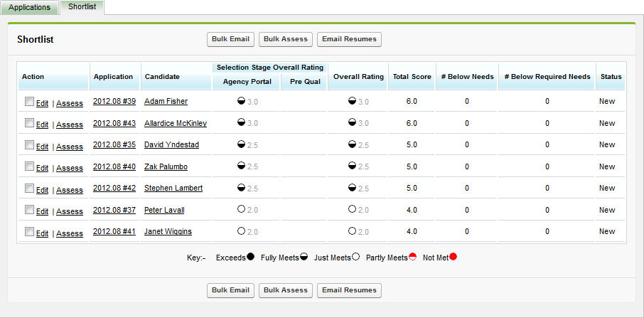Click Zak Palumbo's Overall Rating icon
This screenshot has width=644, height=318.
[x=352, y=166]
